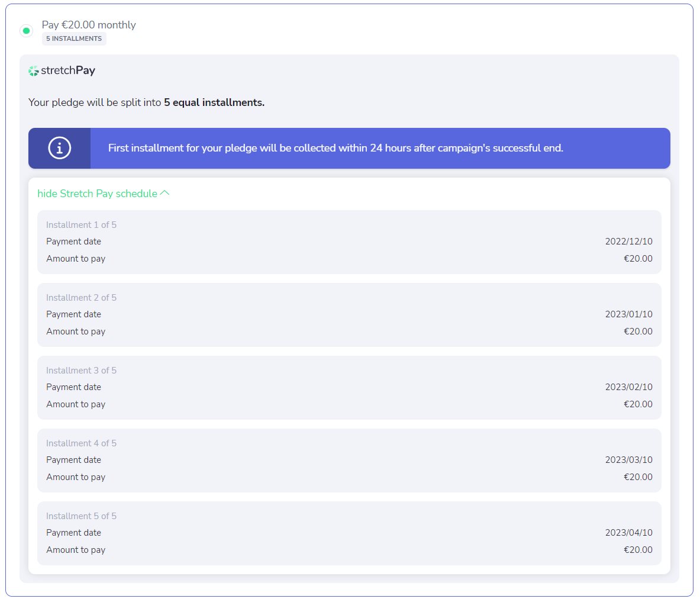Click payment date 2022/12/10

(x=628, y=241)
